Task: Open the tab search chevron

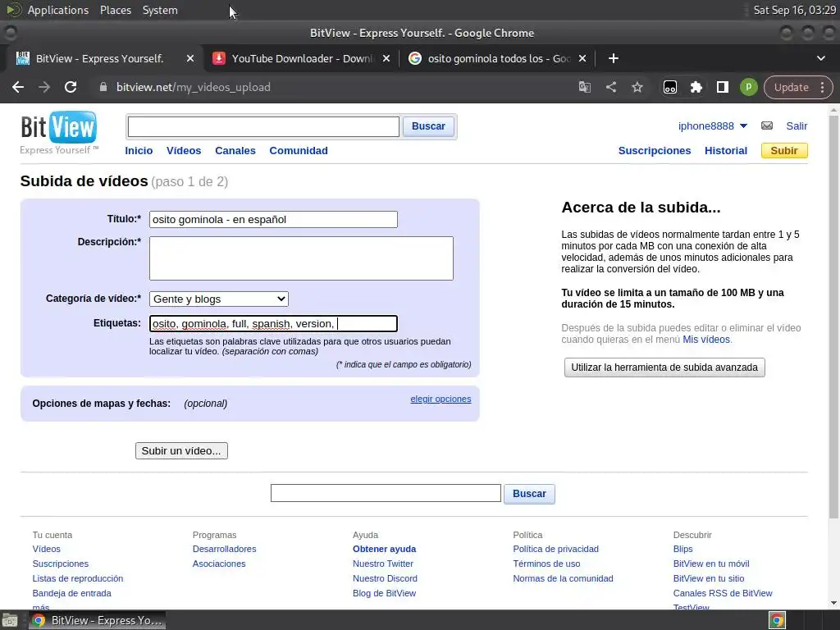Action: [820, 58]
